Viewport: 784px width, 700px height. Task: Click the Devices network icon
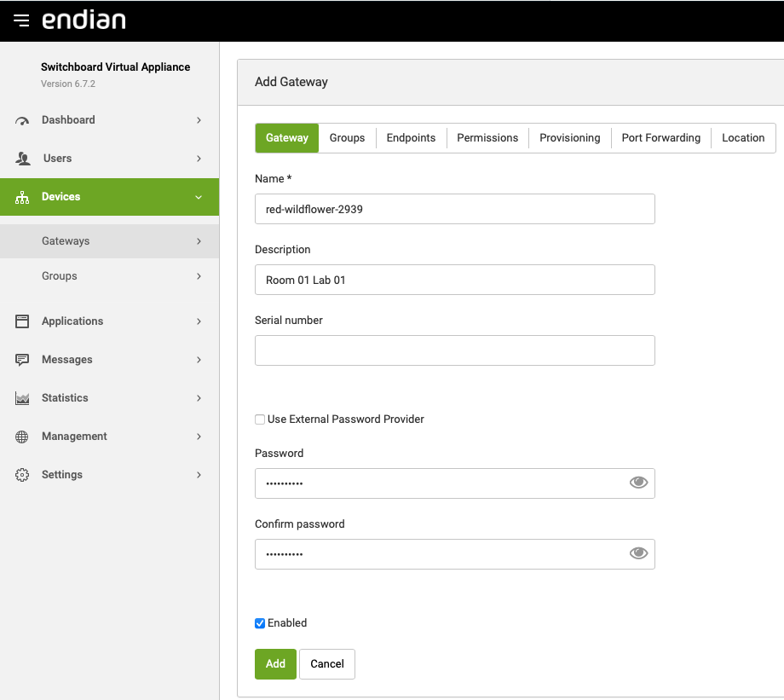pyautogui.click(x=23, y=197)
